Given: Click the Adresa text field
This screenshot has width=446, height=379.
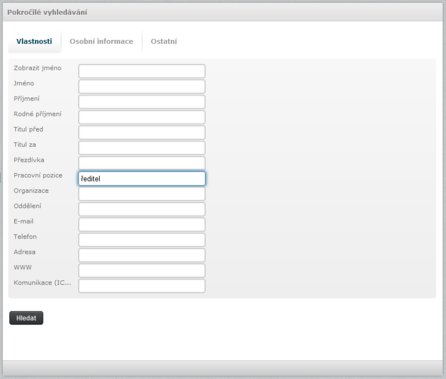Looking at the screenshot, I should tap(142, 255).
